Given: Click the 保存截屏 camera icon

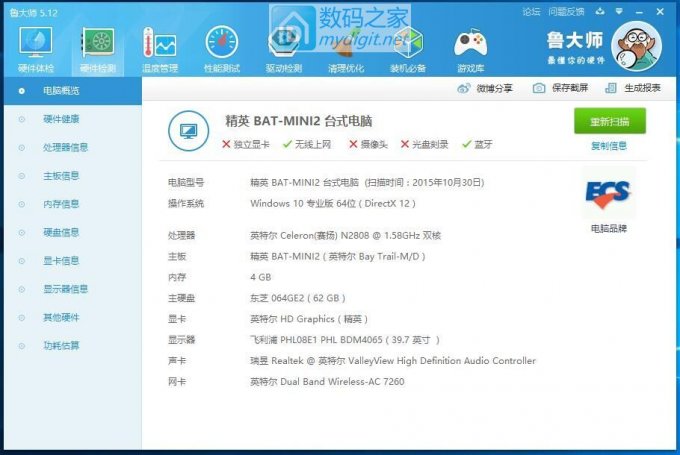Looking at the screenshot, I should (539, 89).
